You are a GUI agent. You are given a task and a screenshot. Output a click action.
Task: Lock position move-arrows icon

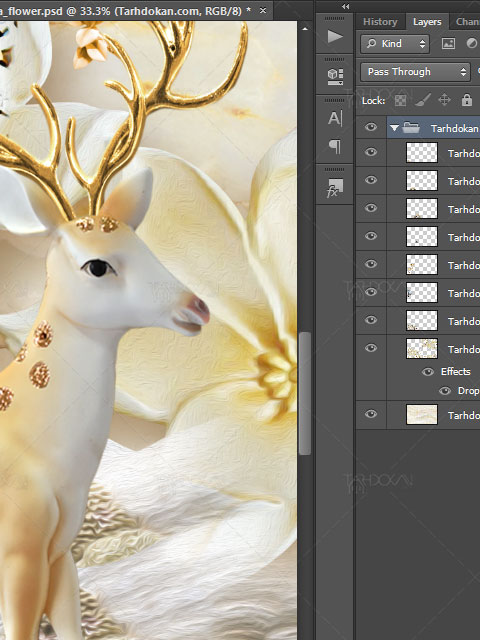444,100
